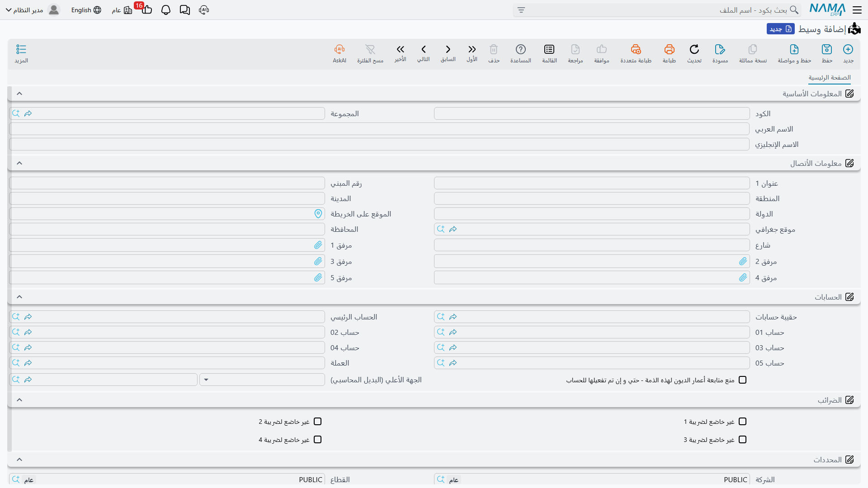Click navigate arrow in حساب 03 field
Image resolution: width=868 pixels, height=488 pixels.
pyautogui.click(x=453, y=347)
